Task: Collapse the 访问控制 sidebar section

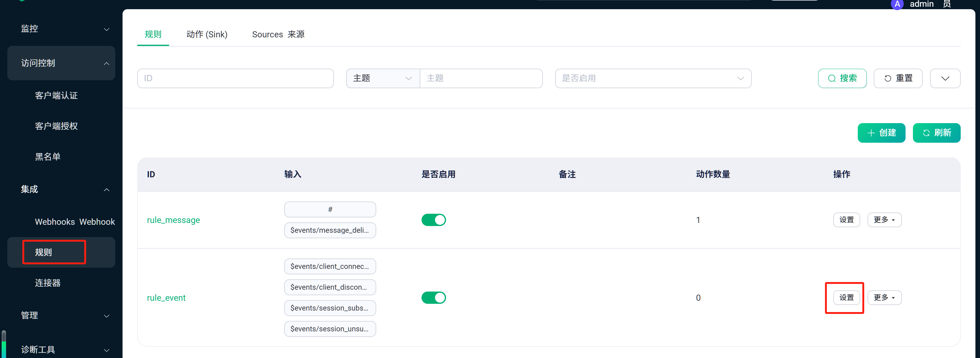Action: click(61, 63)
